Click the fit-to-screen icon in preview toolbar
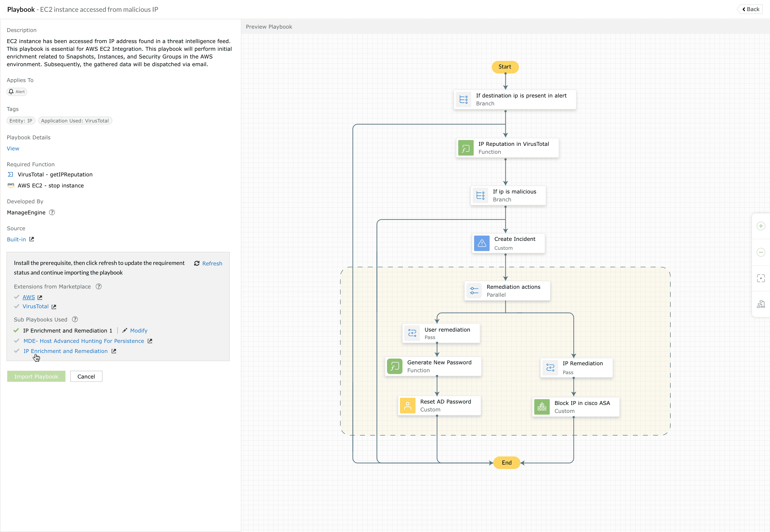The height and width of the screenshot is (532, 770). click(x=761, y=278)
